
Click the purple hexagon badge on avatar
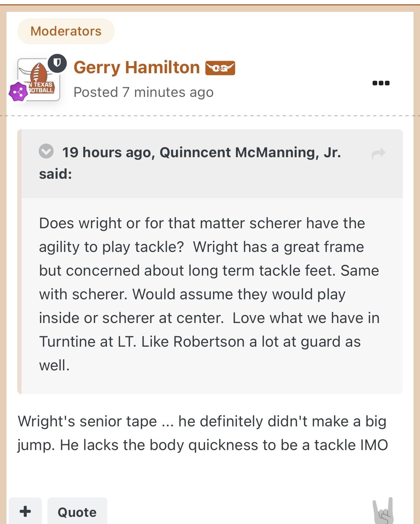click(x=18, y=92)
